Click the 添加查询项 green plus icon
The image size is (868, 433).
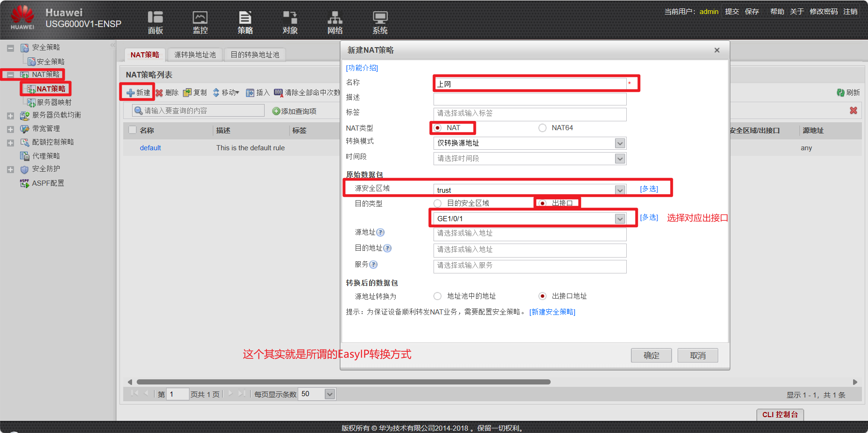pos(276,111)
